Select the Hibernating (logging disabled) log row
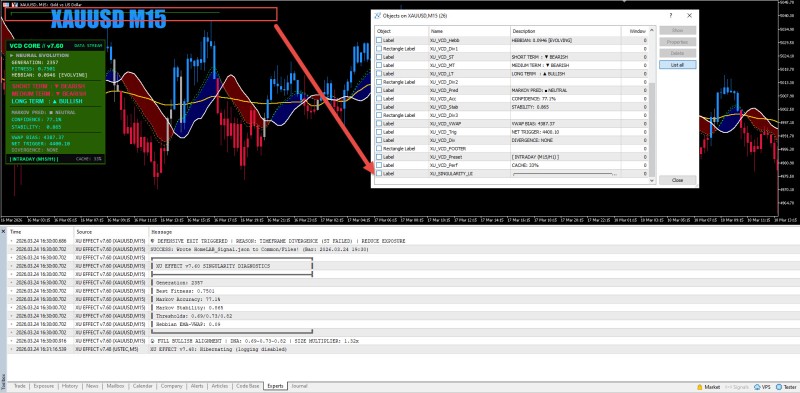800x393 pixels. click(x=403, y=349)
